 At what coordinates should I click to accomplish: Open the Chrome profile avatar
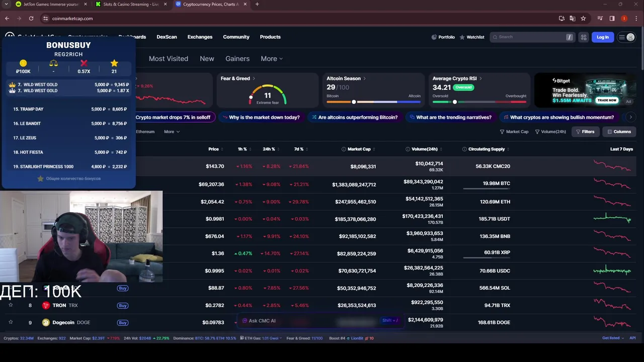click(x=624, y=18)
